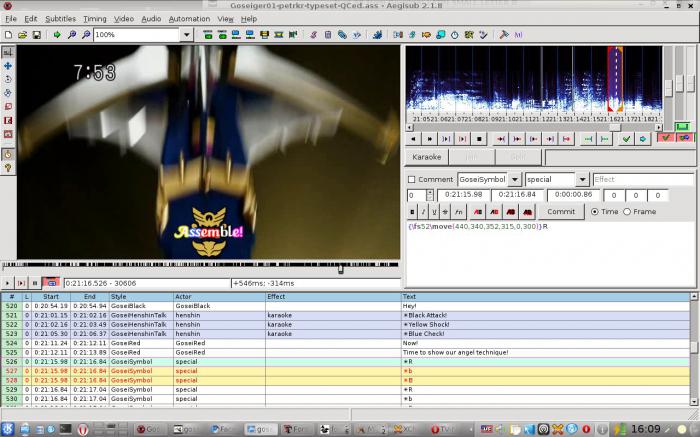
Task: Open the Timing menu
Action: click(x=95, y=19)
